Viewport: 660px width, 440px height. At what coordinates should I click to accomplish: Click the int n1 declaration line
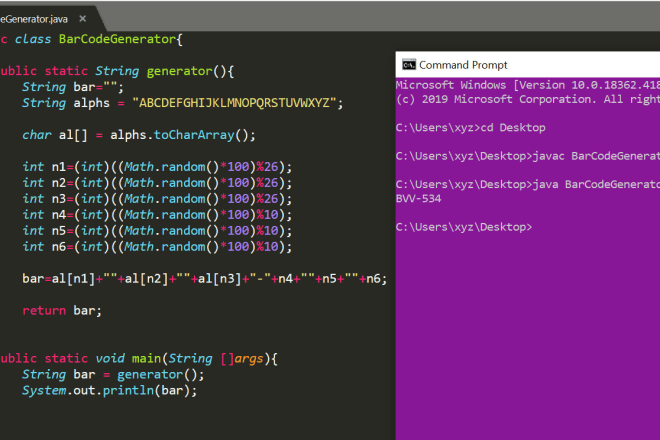157,167
